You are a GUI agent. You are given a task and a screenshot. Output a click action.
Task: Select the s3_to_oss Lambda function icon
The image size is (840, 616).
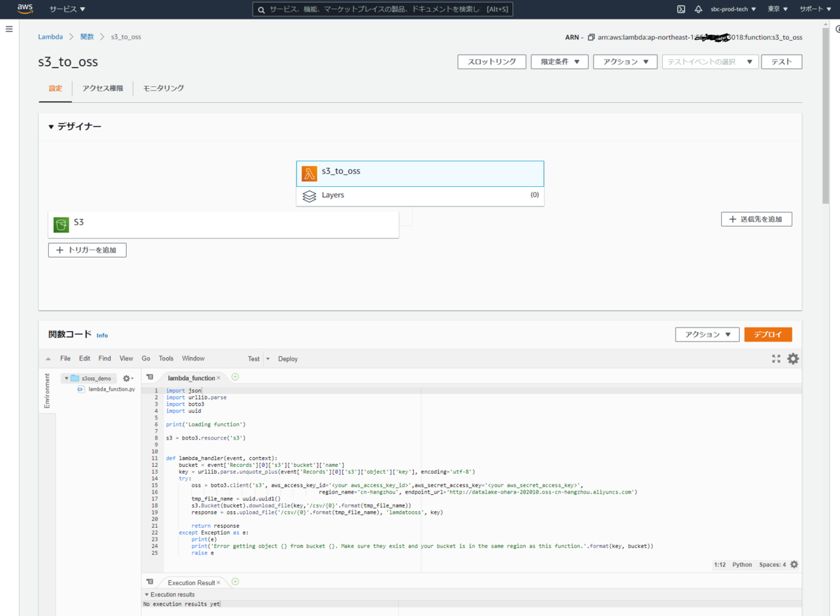pos(309,174)
